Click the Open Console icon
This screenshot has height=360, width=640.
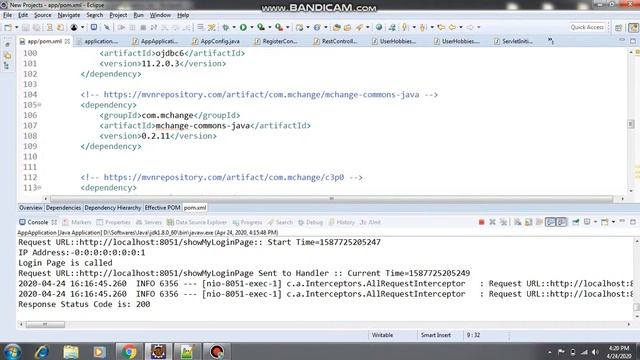(x=605, y=222)
